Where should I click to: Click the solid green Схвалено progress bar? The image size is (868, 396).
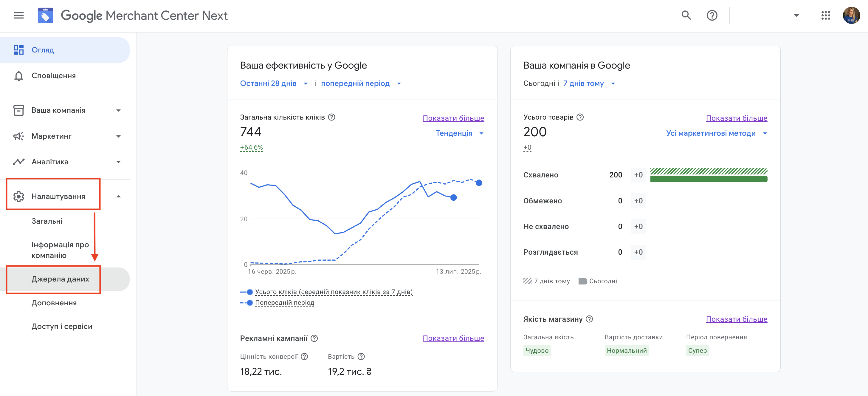coord(709,179)
